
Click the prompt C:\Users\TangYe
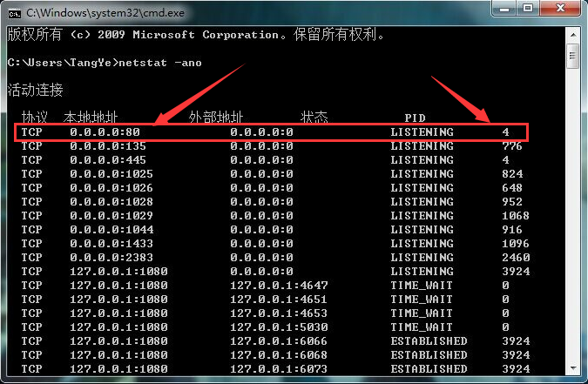tap(59, 63)
